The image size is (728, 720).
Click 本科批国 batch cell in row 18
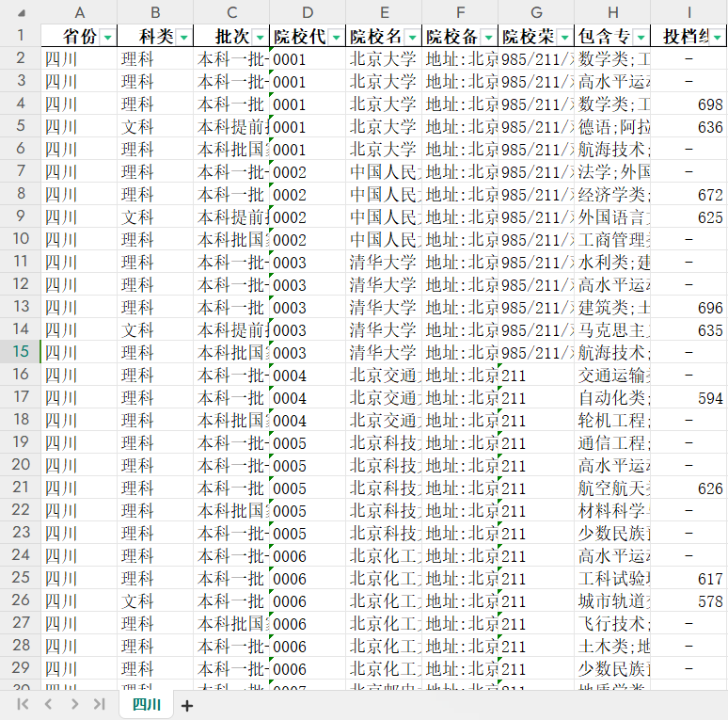(x=231, y=420)
